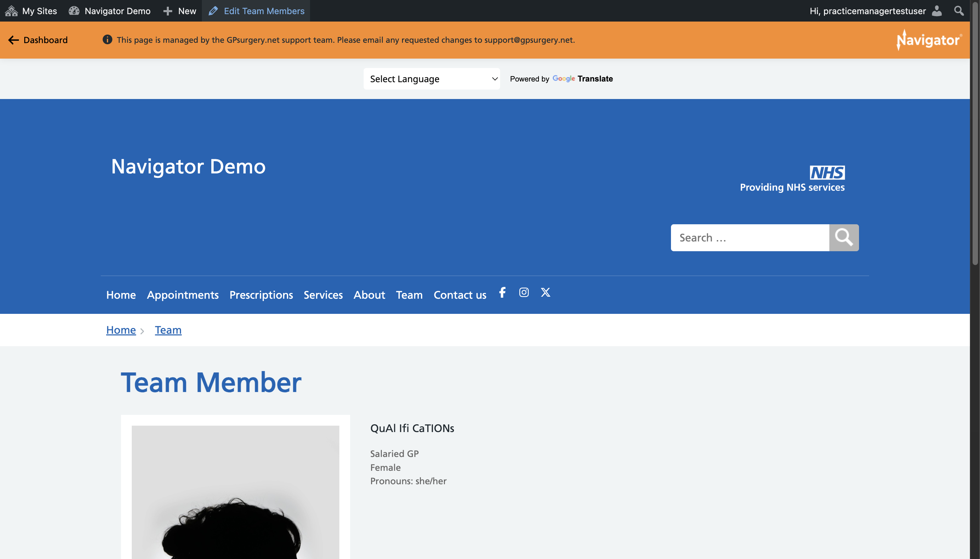Open the New content menu
Image resolution: width=980 pixels, height=559 pixels.
coord(179,11)
